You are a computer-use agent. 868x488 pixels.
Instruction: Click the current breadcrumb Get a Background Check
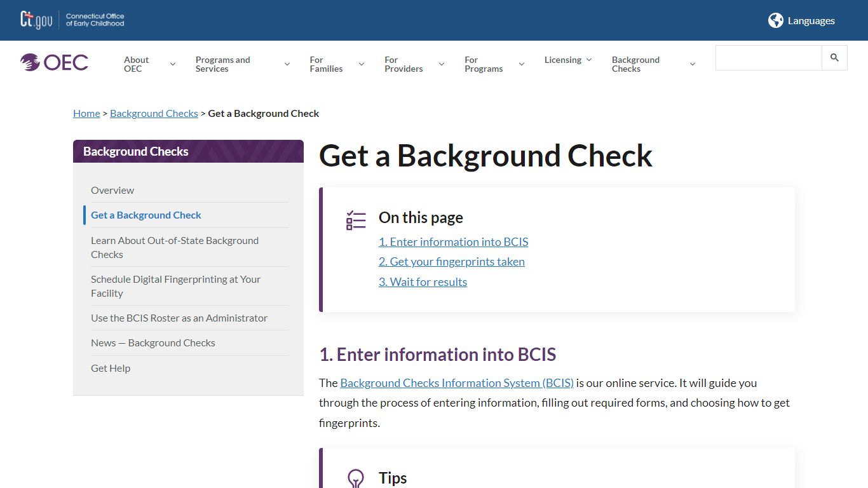click(264, 113)
